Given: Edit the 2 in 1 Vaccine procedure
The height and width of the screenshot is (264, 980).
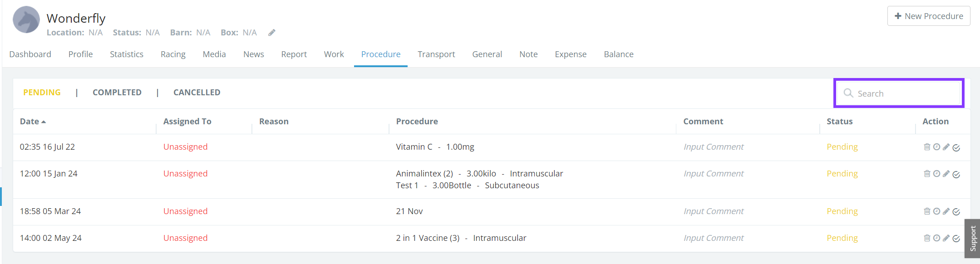Looking at the screenshot, I should [x=946, y=238].
